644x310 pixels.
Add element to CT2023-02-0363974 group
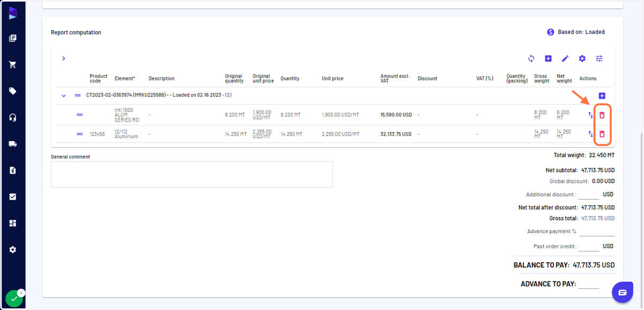(x=602, y=96)
